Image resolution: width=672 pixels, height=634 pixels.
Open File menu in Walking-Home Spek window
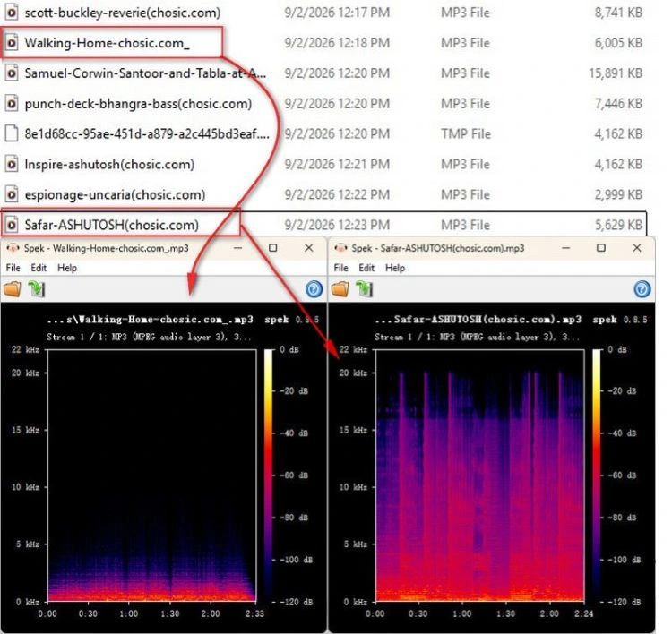click(13, 268)
